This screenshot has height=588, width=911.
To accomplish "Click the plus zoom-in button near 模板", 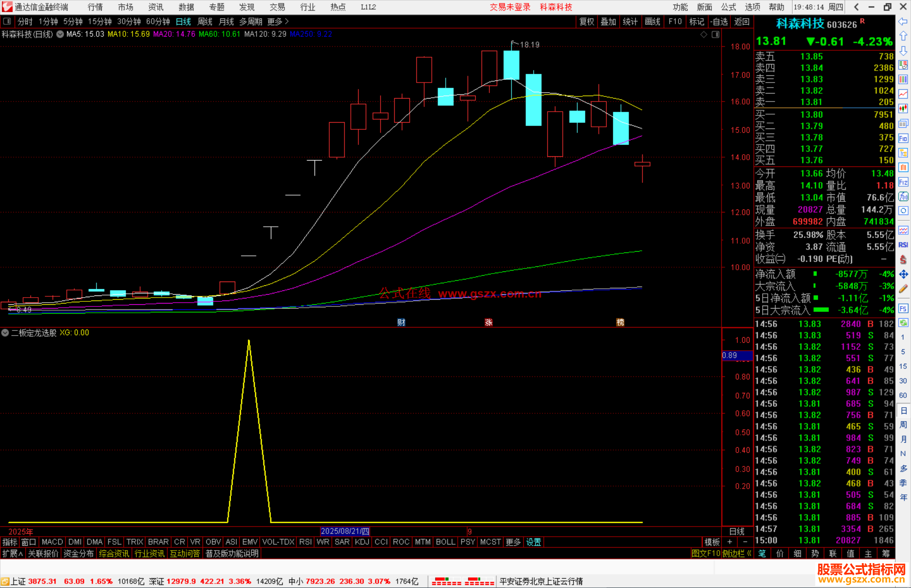I will tap(730, 542).
